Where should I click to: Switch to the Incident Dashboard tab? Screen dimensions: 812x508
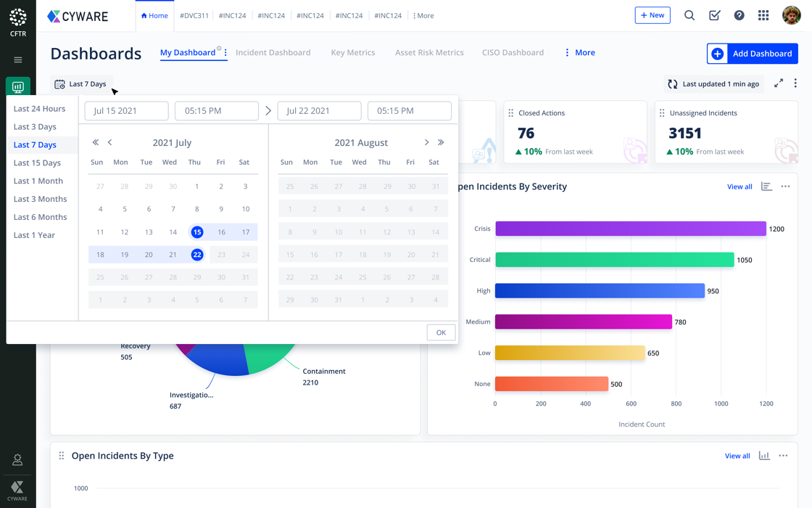[x=273, y=53]
